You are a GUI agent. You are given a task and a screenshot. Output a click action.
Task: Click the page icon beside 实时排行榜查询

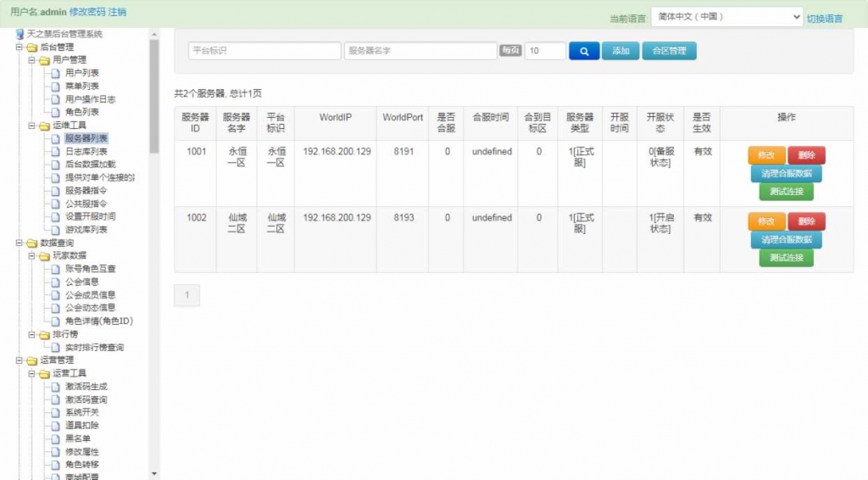[x=56, y=348]
